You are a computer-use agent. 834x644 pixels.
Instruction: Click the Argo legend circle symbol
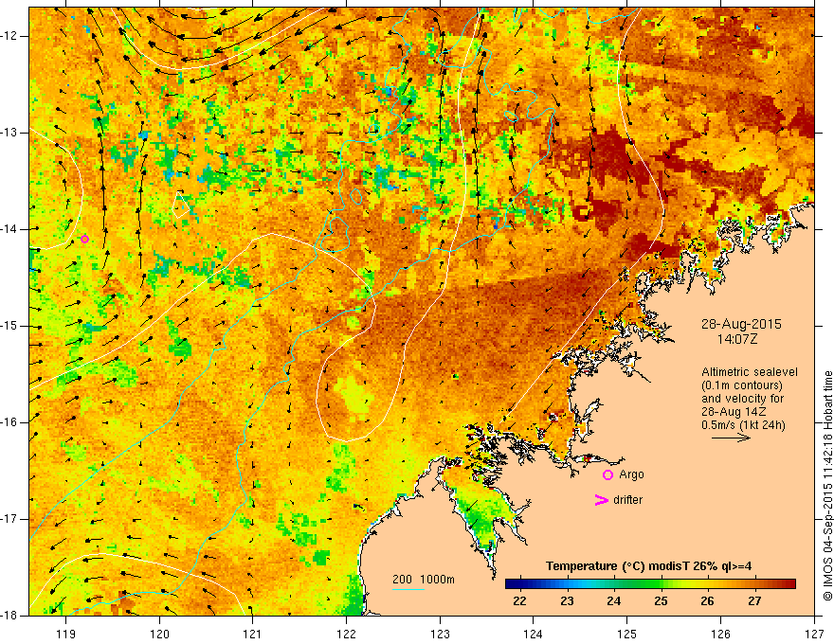click(607, 475)
